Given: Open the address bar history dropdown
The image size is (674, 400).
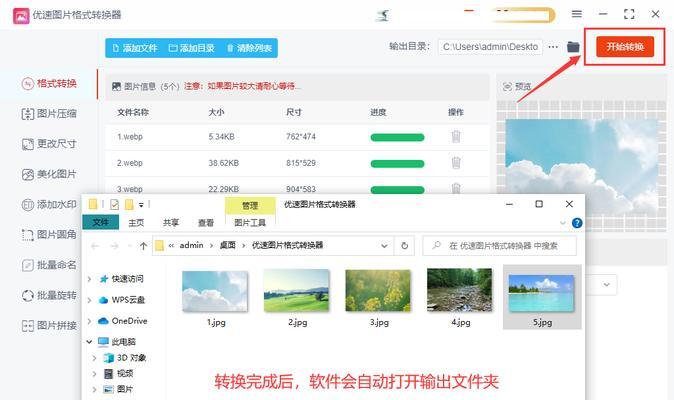Looking at the screenshot, I should pyautogui.click(x=384, y=246).
